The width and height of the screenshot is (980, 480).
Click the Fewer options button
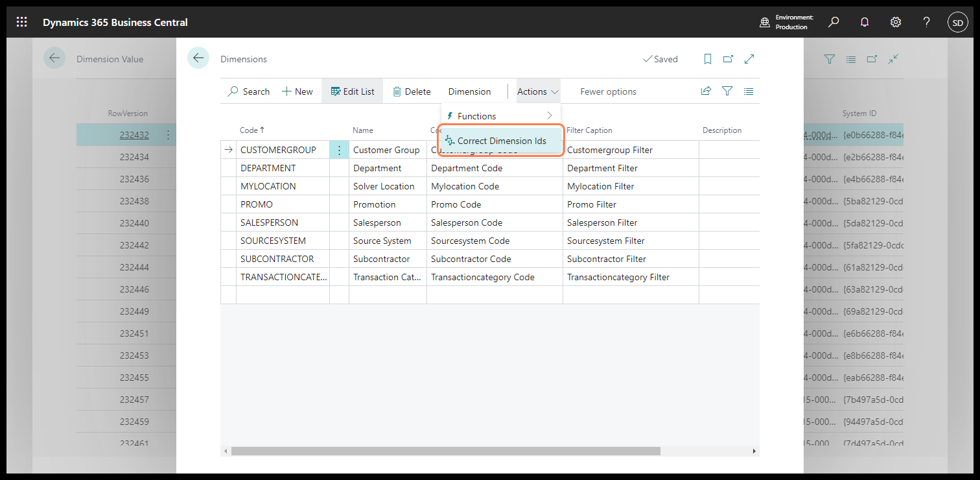(x=608, y=91)
